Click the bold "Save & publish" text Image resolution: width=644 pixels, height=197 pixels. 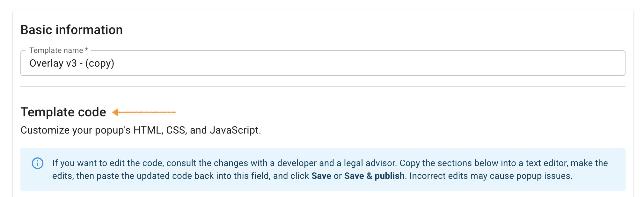click(x=374, y=176)
